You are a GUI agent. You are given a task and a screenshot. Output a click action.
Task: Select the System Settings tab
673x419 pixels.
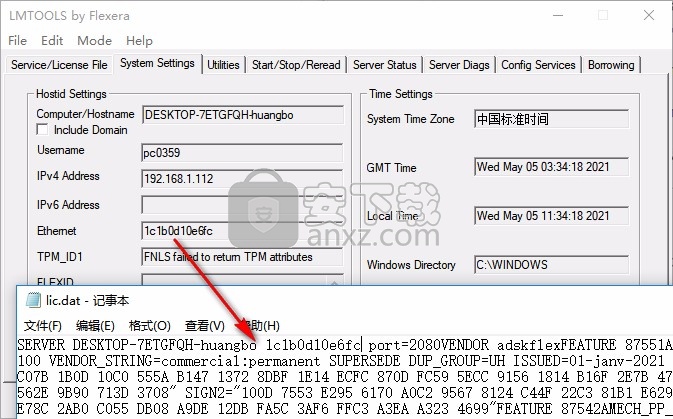pos(157,64)
